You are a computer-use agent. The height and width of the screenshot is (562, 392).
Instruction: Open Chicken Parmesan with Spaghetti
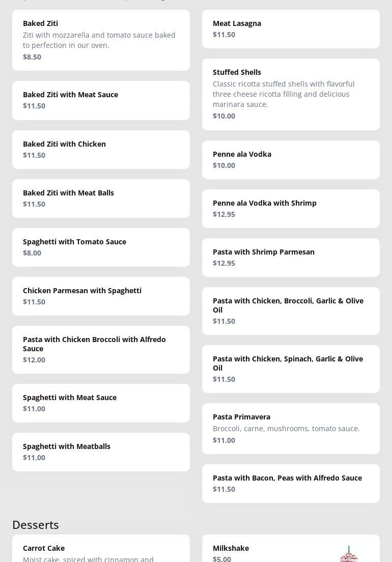[x=101, y=296]
